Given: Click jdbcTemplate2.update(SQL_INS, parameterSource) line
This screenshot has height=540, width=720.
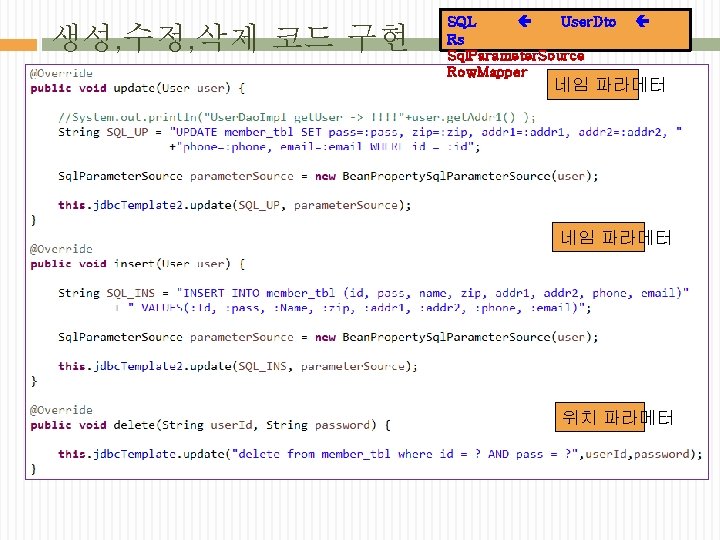Looking at the screenshot, I should pos(238,366).
